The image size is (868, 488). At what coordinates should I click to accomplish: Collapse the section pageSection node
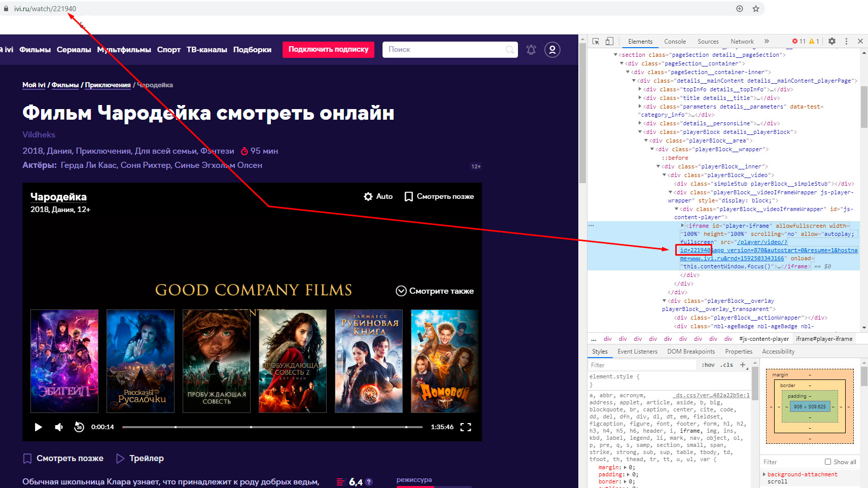(x=615, y=55)
